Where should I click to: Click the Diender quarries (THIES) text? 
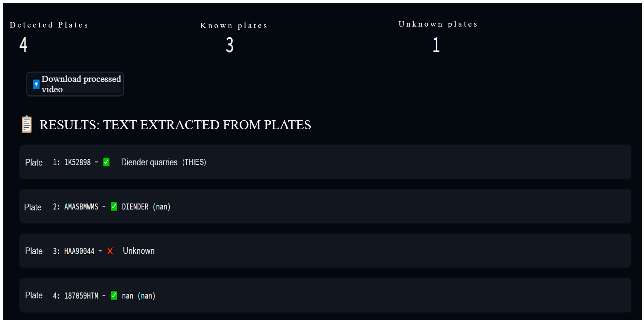tap(164, 162)
